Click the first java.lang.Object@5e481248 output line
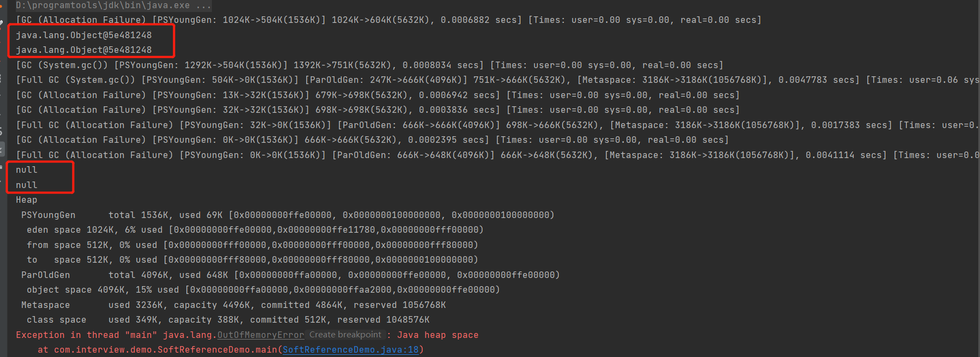 (x=84, y=35)
